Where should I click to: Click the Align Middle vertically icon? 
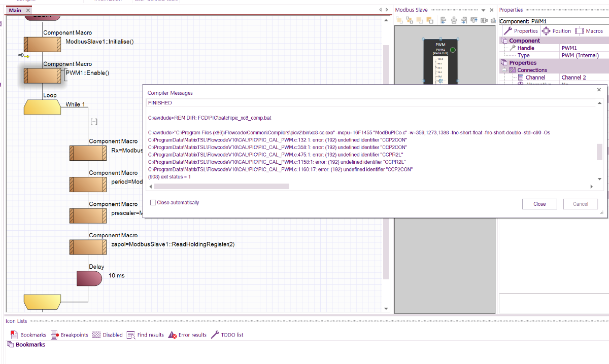click(484, 20)
